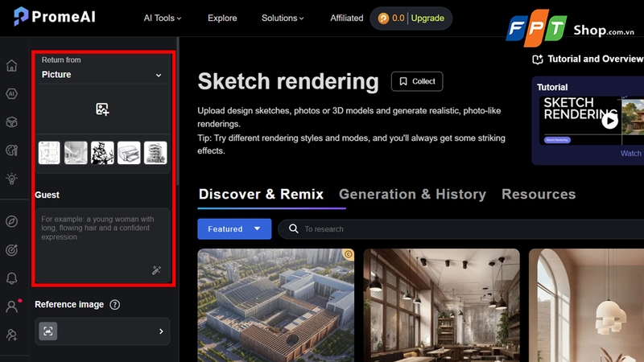Open the target icon in sidebar

(11, 249)
